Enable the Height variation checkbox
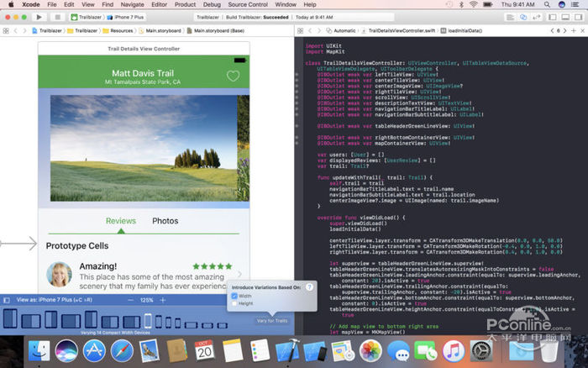 [x=234, y=303]
